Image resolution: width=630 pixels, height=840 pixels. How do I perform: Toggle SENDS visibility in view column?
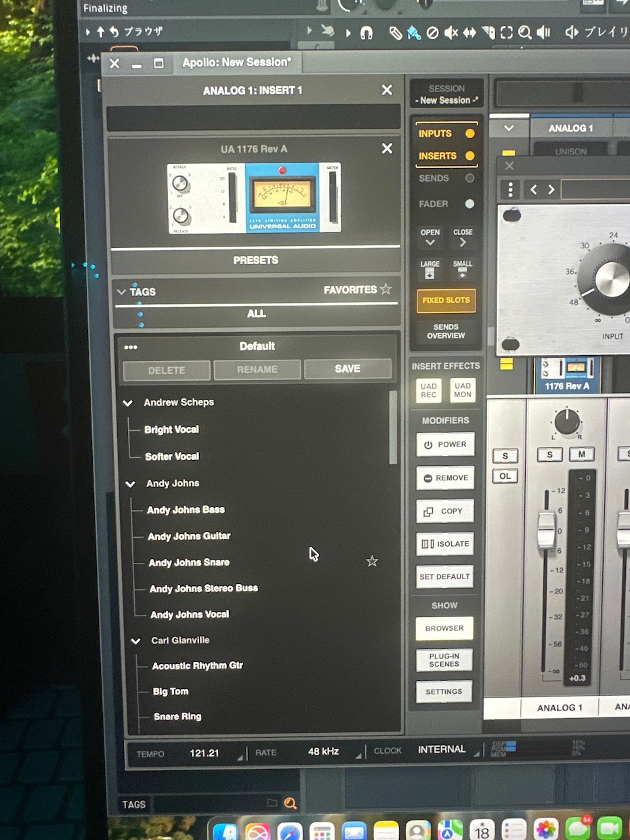pyautogui.click(x=446, y=178)
